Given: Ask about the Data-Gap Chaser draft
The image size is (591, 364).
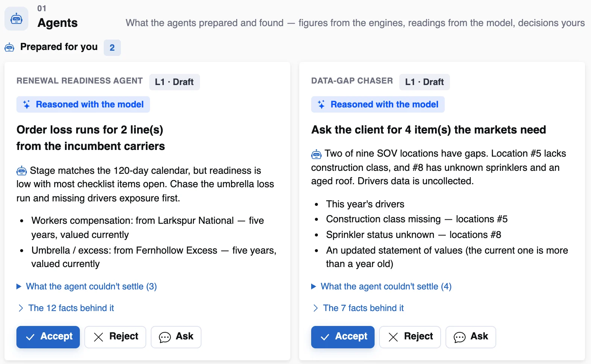Looking at the screenshot, I should [471, 337].
